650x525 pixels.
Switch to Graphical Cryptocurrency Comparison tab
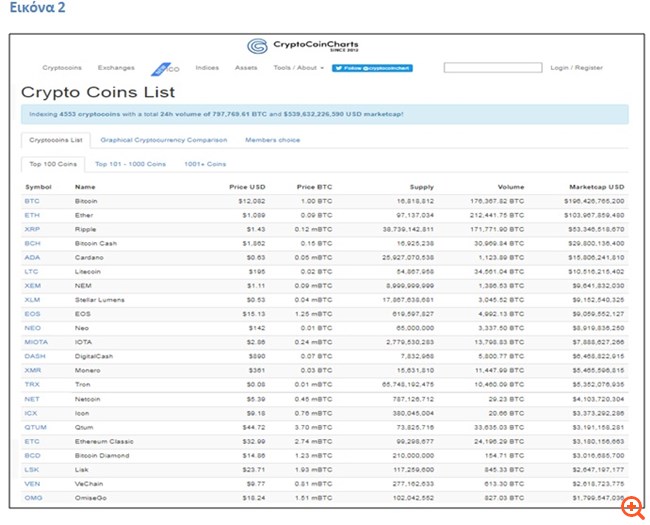tap(163, 140)
